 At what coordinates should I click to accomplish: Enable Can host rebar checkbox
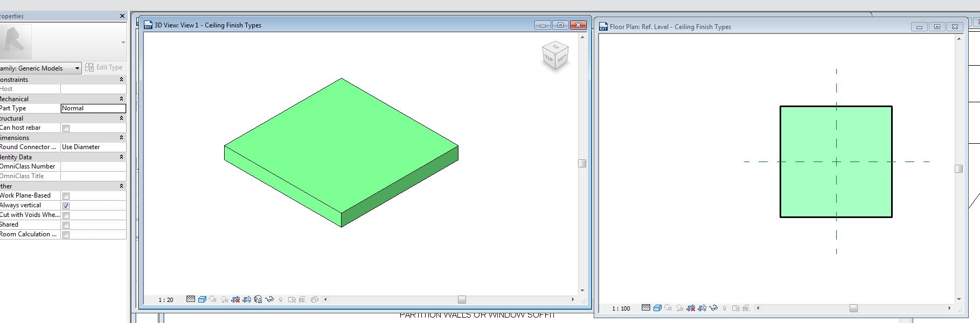[x=66, y=128]
